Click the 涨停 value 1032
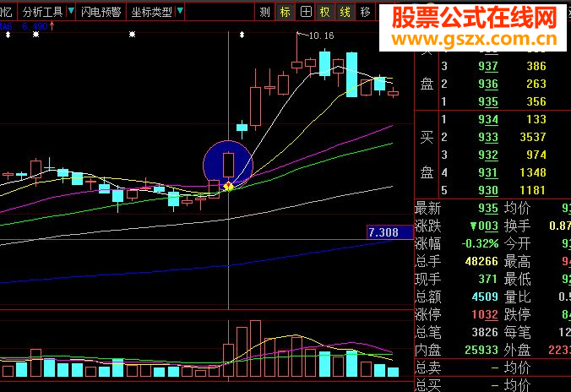571x392 pixels. point(485,314)
